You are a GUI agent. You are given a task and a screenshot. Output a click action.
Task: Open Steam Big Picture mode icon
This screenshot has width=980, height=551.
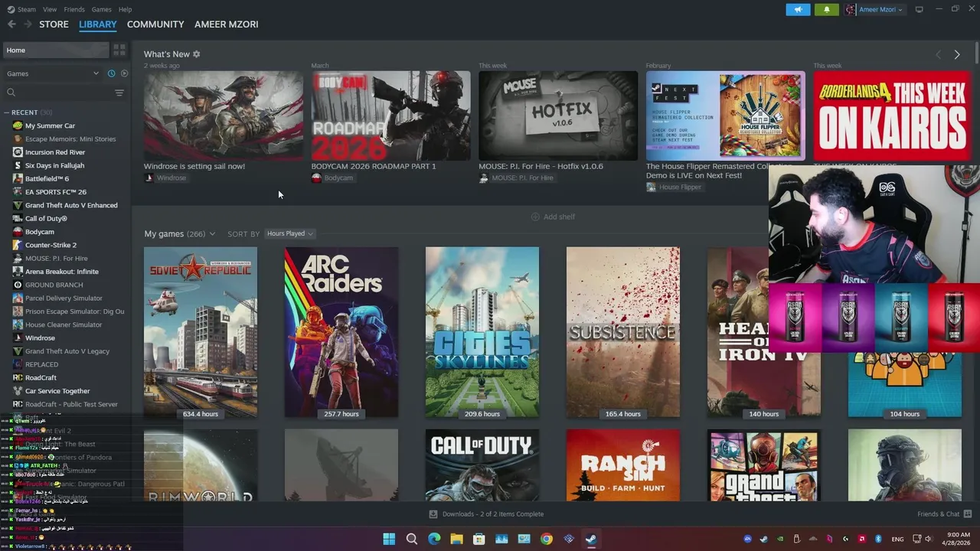click(919, 9)
